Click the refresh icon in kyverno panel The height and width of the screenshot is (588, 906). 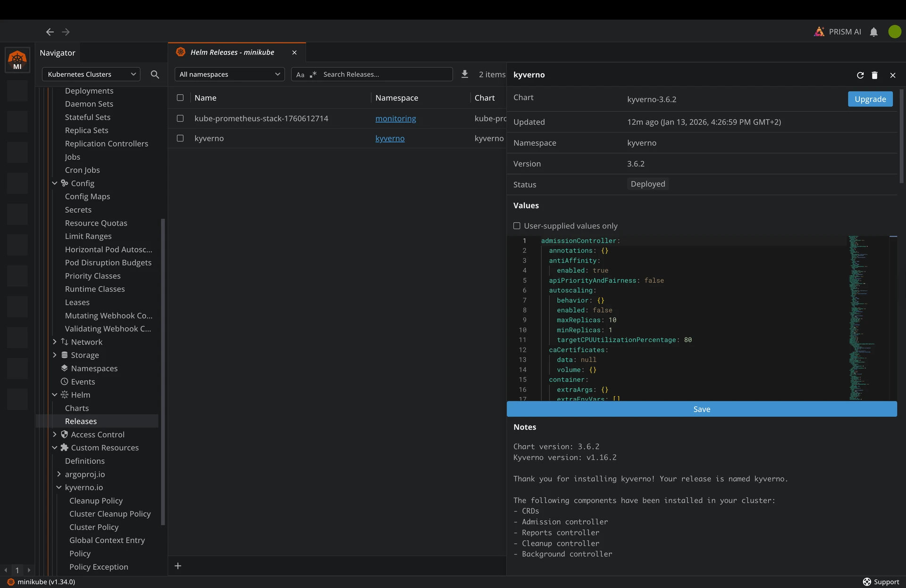860,75
